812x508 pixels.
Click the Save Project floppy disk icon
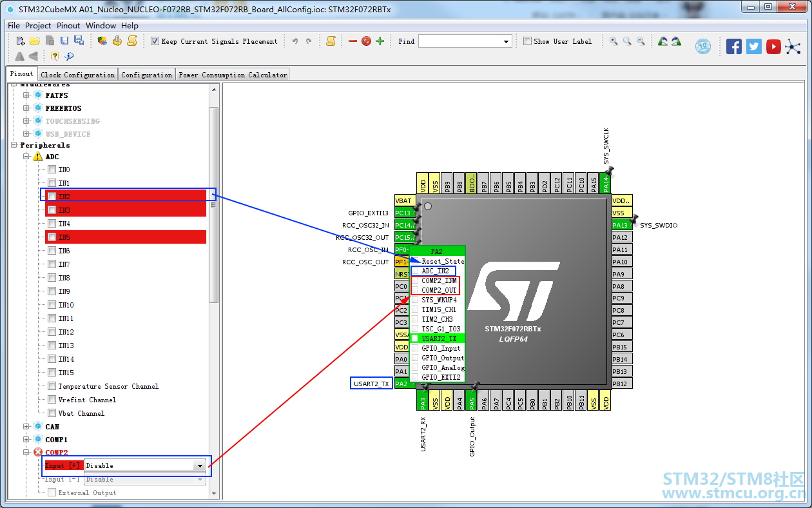64,41
